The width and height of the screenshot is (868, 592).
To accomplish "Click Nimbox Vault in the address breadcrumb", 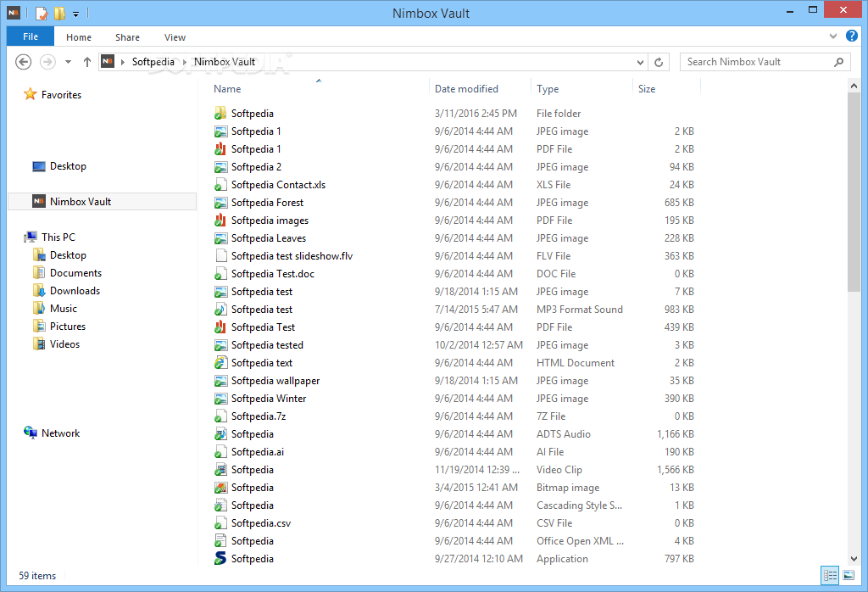I will click(224, 61).
